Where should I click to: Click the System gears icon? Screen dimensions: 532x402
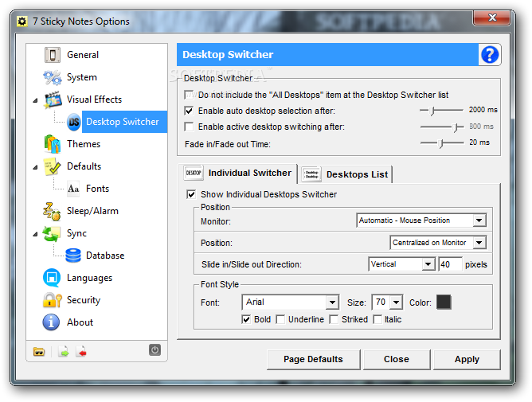pos(53,77)
